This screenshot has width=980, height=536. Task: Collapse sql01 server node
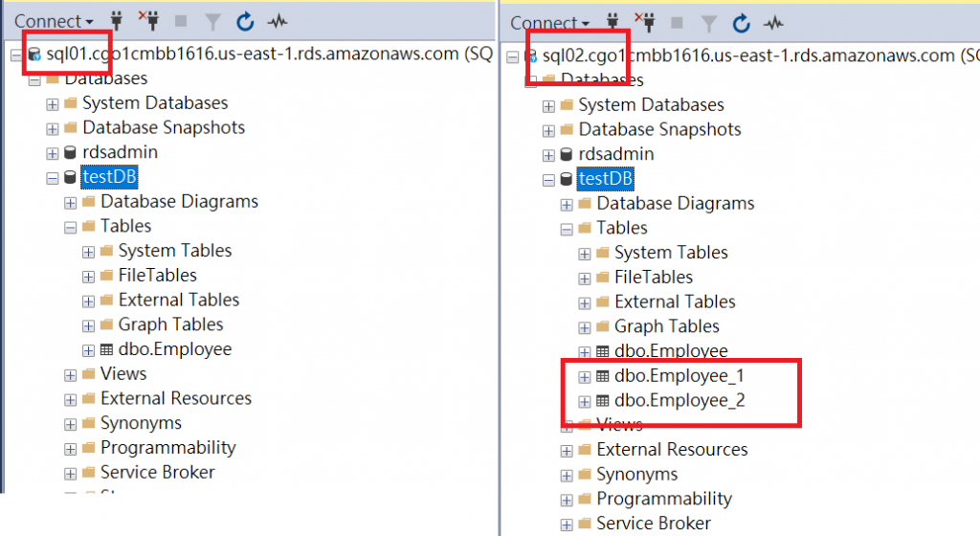point(16,56)
